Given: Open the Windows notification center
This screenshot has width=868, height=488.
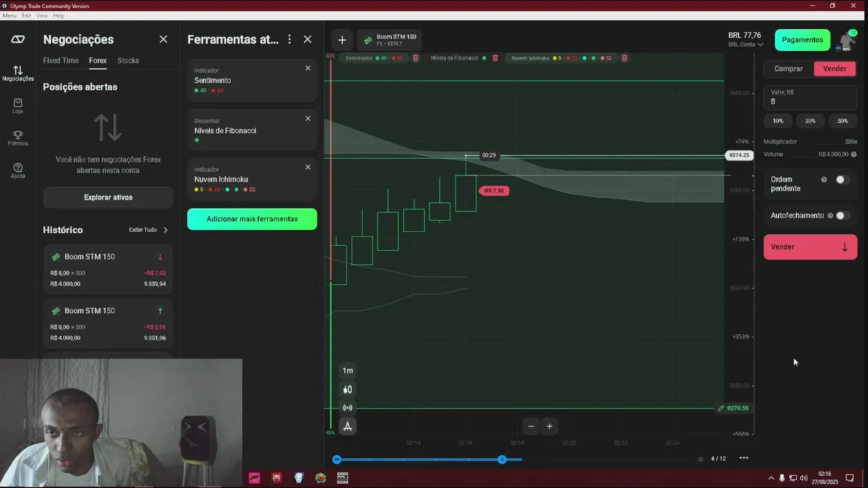Looking at the screenshot, I should [850, 478].
